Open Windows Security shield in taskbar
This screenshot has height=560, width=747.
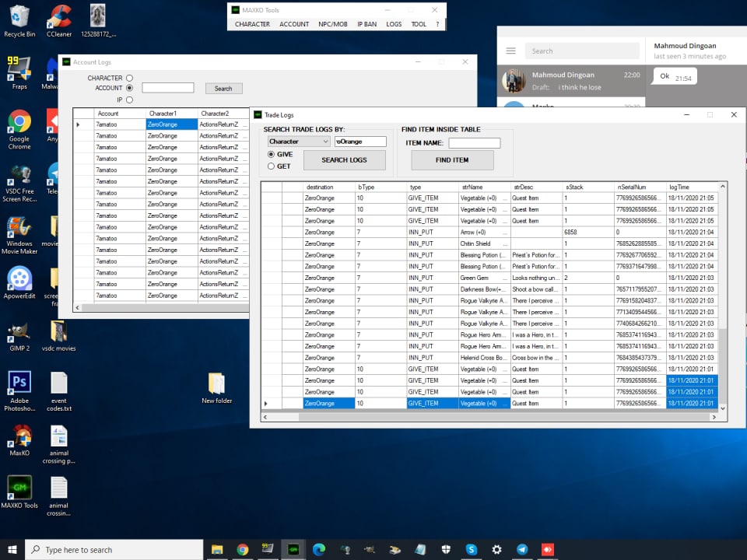[x=446, y=550]
